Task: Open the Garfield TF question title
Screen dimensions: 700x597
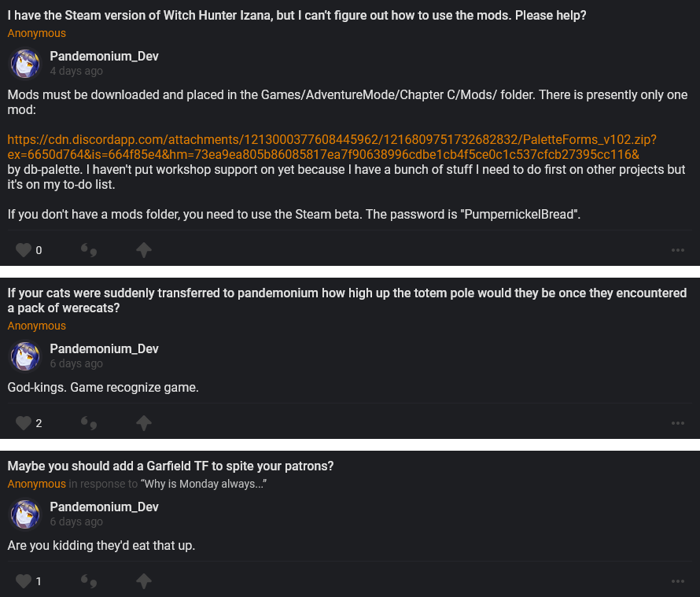Action: tap(171, 466)
